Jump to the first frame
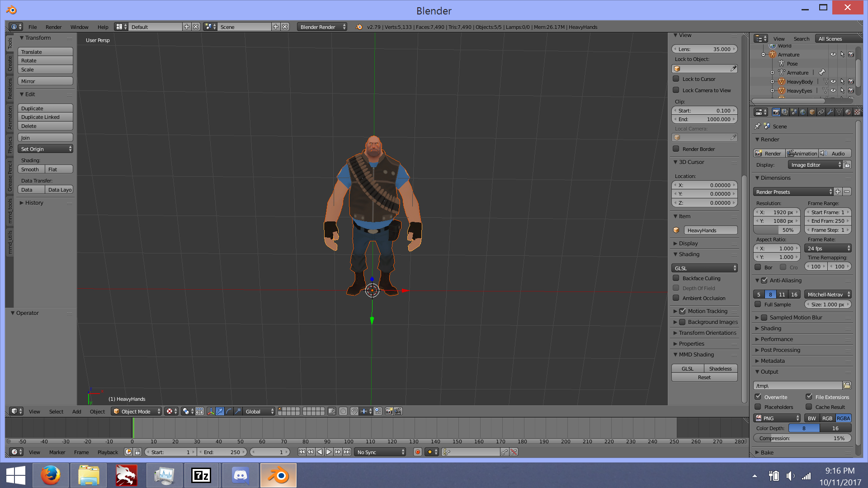This screenshot has width=868, height=488. [302, 452]
